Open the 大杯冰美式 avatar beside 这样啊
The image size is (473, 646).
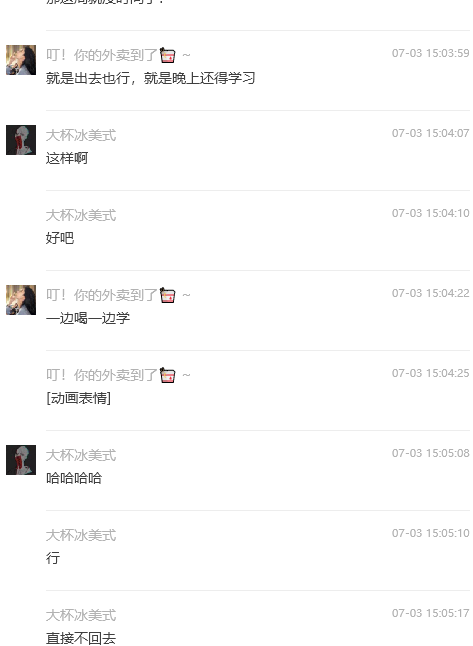pyautogui.click(x=21, y=140)
